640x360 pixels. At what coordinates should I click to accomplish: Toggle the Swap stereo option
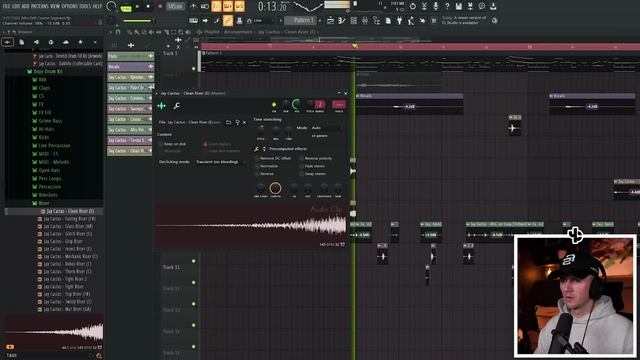pos(313,173)
